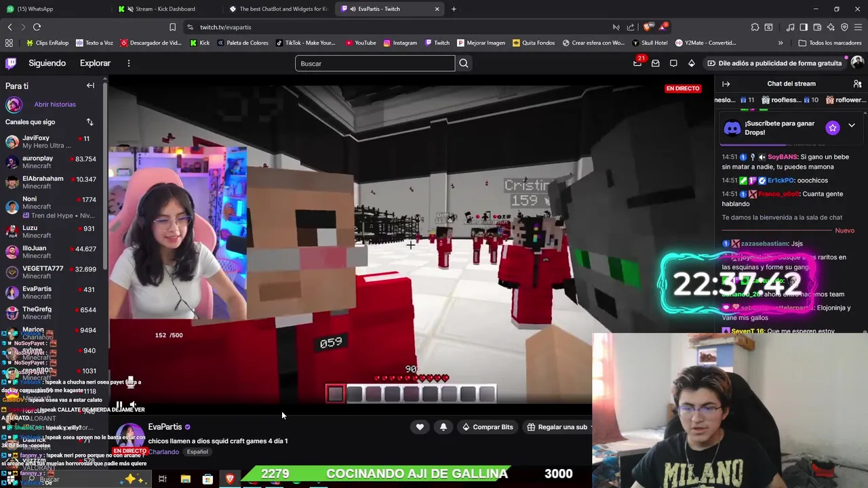Toggle notification bell for EvaPartis

(x=443, y=427)
